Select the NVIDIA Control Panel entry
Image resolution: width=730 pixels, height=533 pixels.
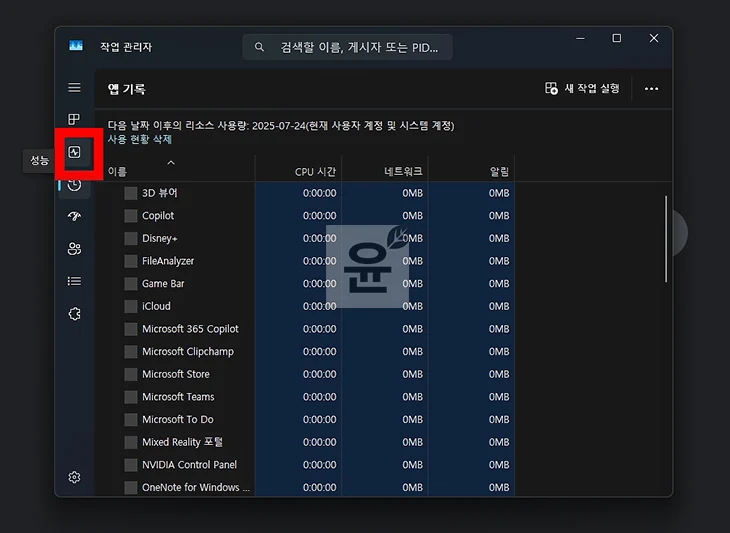click(x=189, y=465)
